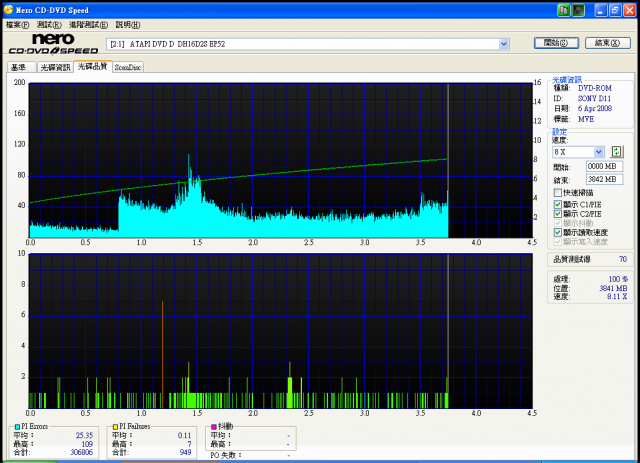The image size is (640, 463).
Task: Click the PI Failures total 949
Action: pos(185,452)
